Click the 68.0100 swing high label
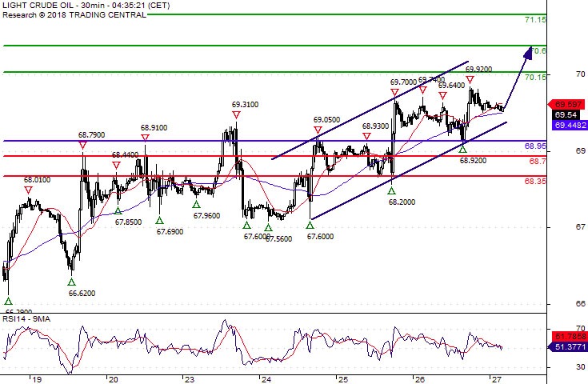Image resolution: width=588 pixels, height=384 pixels. coord(37,180)
